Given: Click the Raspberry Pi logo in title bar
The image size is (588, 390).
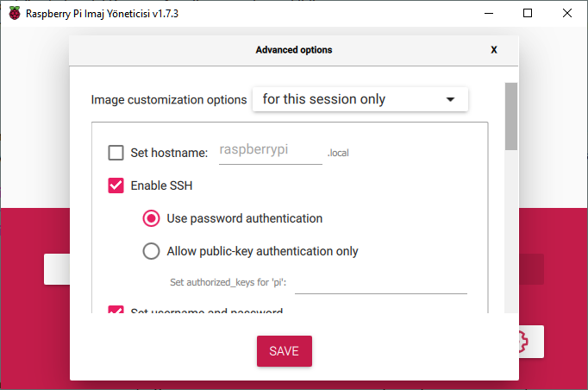Looking at the screenshot, I should [x=14, y=13].
